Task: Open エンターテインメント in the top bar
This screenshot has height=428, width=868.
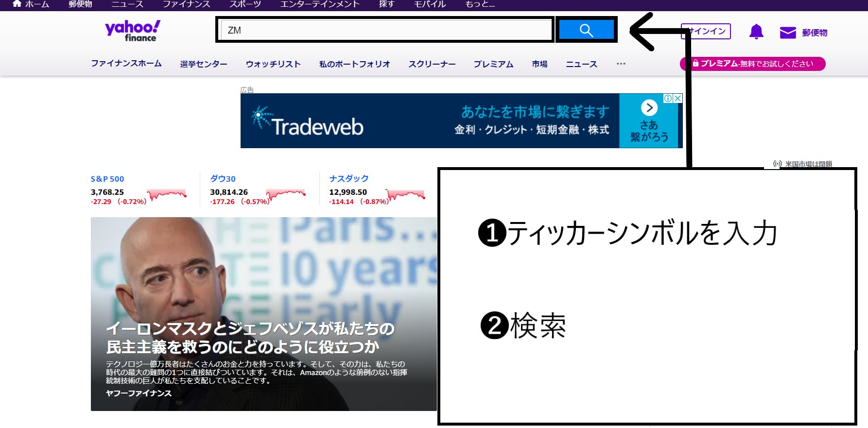Action: point(320,4)
